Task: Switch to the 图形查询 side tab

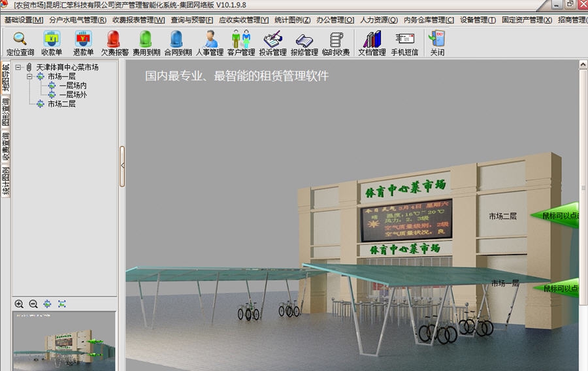Action: coord(6,111)
